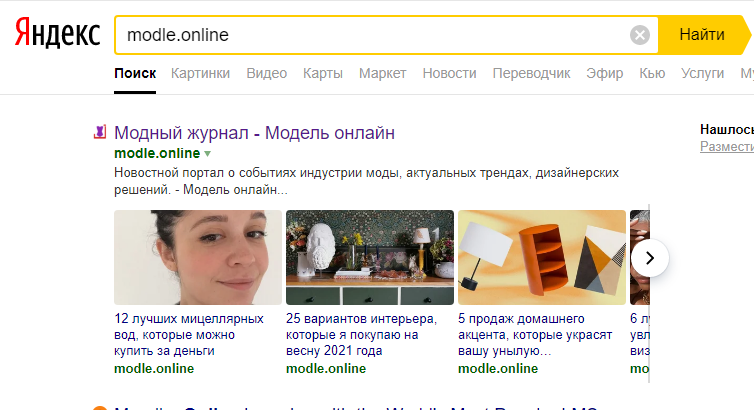
Task: Click the modle.online site favicon
Action: coord(100,132)
